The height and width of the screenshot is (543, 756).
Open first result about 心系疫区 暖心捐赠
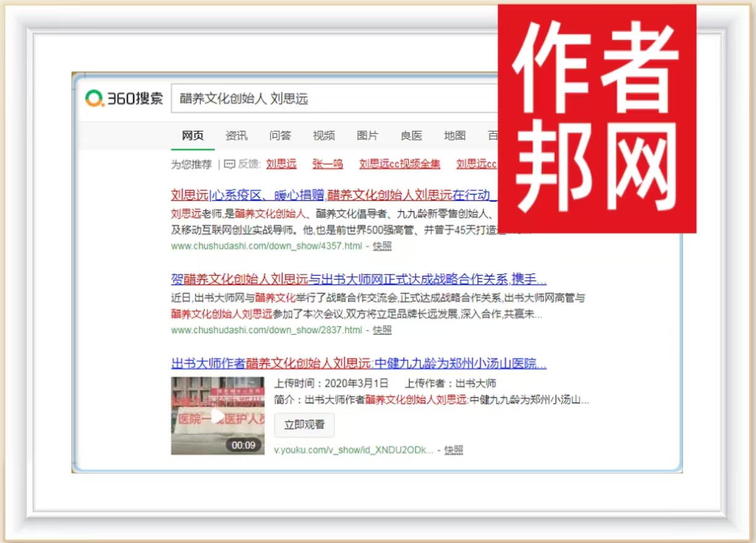click(333, 196)
